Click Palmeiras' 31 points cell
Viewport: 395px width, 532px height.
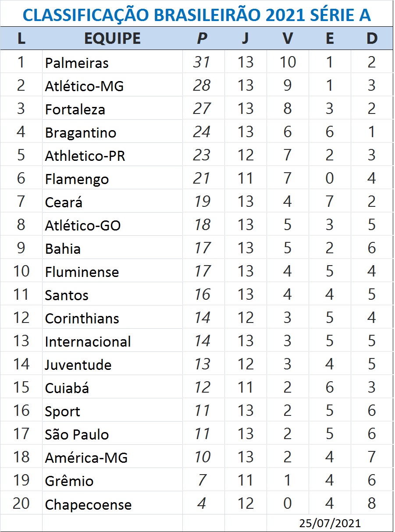click(x=202, y=62)
